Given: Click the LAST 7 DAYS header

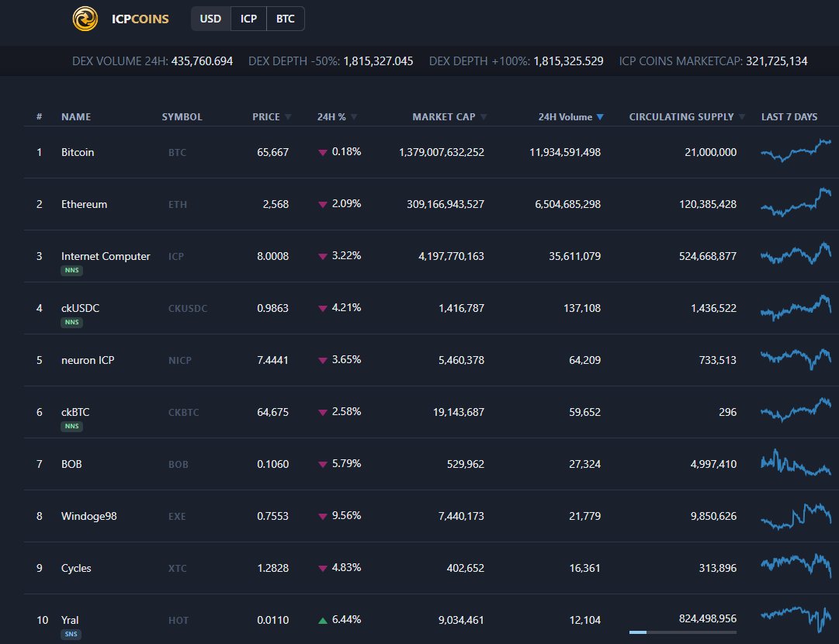Looking at the screenshot, I should click(x=789, y=116).
